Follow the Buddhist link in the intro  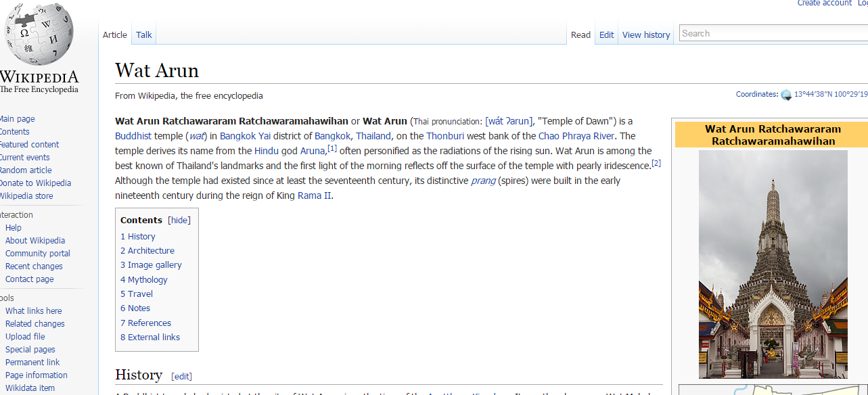[x=133, y=136]
